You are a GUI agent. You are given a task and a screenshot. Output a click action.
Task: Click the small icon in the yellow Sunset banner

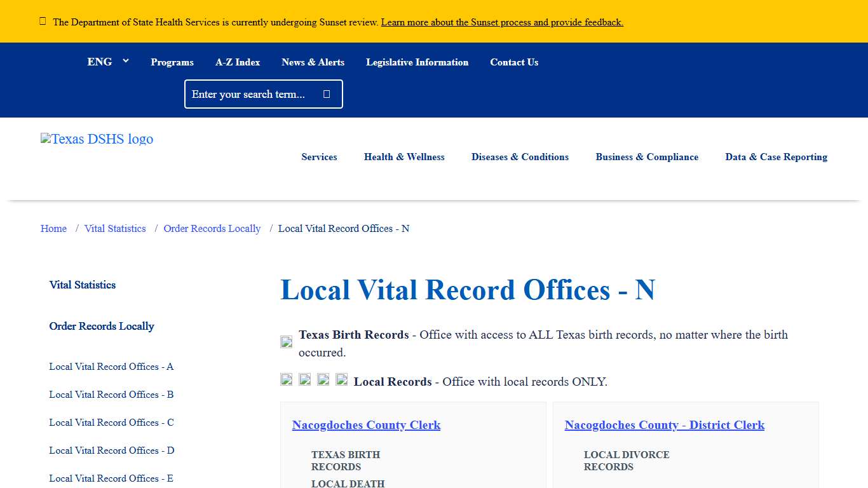coord(43,20)
